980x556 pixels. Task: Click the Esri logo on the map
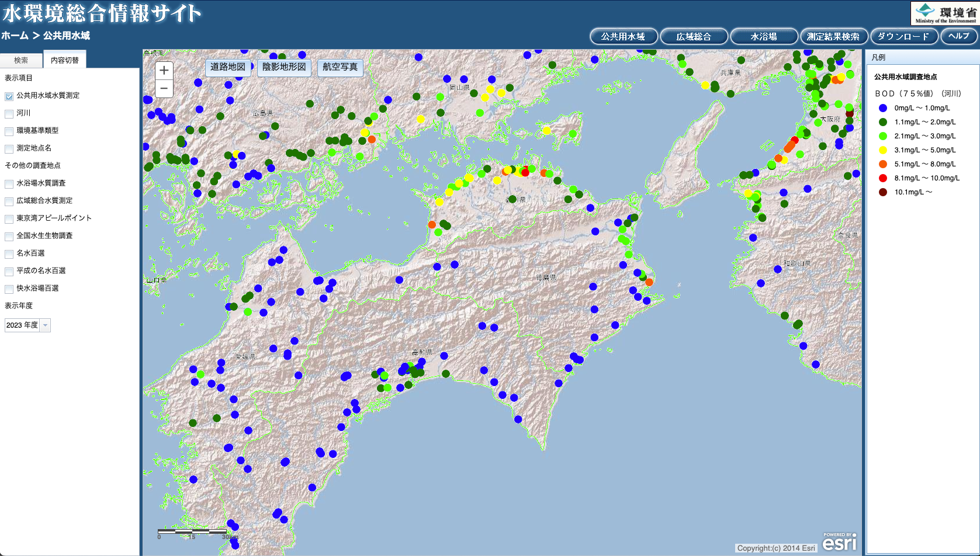(839, 543)
